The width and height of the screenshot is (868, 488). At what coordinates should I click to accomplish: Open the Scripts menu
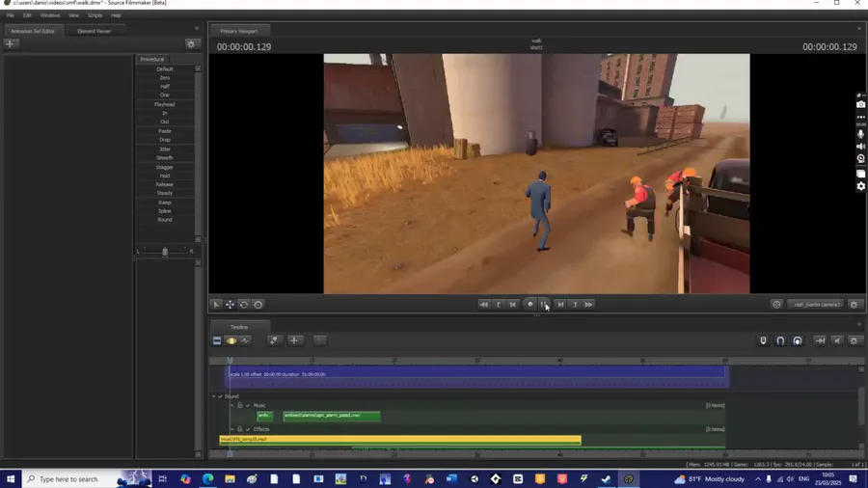point(95,15)
